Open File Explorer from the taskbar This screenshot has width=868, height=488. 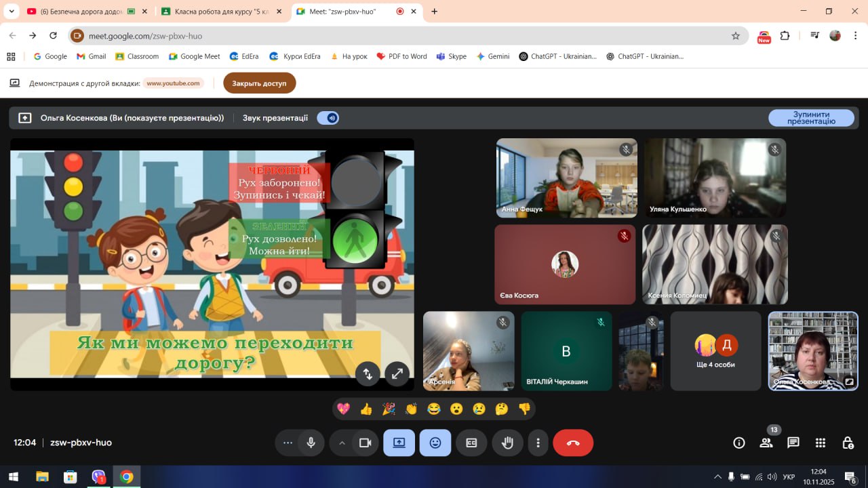tap(42, 476)
